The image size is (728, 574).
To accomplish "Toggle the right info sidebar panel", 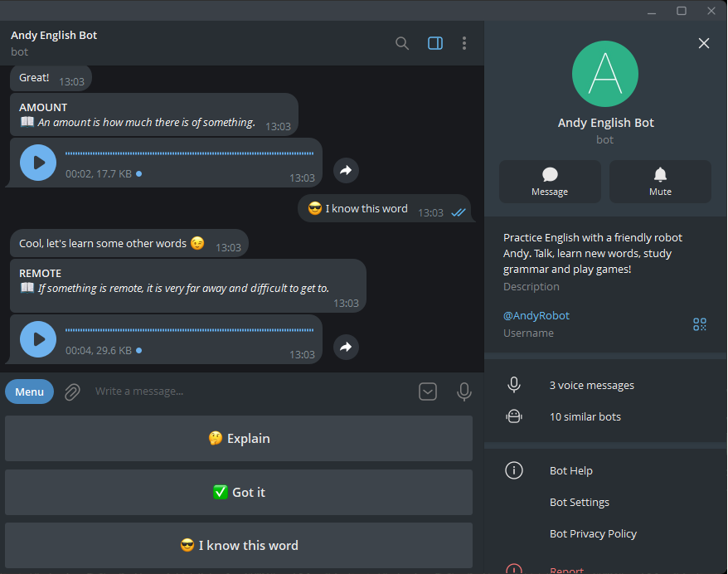I will tap(435, 43).
